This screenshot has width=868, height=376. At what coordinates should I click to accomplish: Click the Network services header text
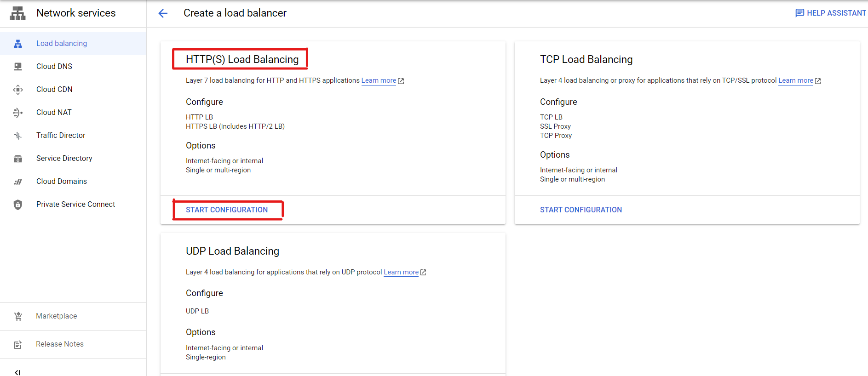tap(76, 13)
